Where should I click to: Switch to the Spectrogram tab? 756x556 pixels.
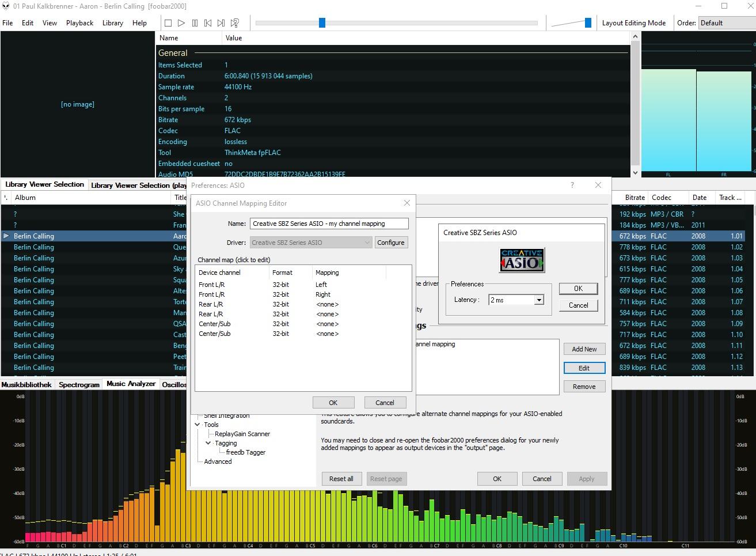79,384
